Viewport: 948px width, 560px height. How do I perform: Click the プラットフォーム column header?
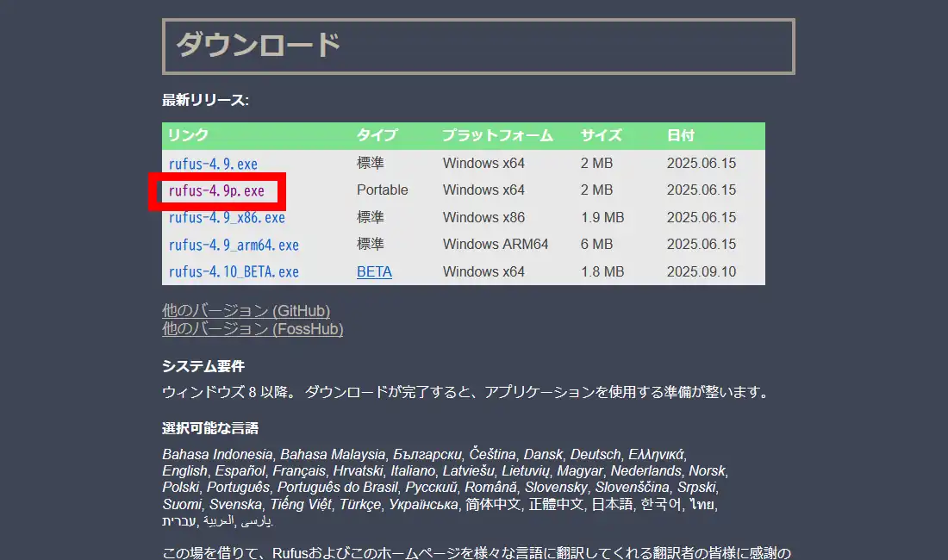coord(497,135)
